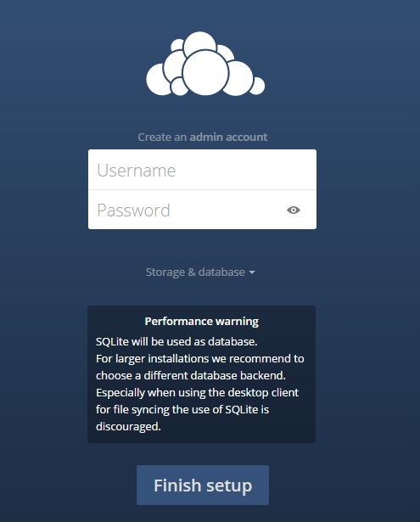Click the 'SQLite will be used as database' line
Screen dimensions: 420x522
pos(176,341)
